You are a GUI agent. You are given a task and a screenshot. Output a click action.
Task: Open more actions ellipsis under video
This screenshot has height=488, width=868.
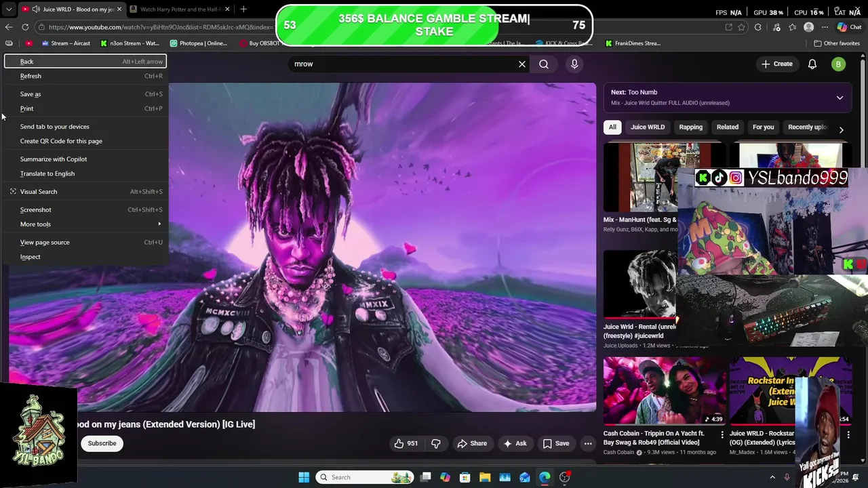pyautogui.click(x=588, y=443)
